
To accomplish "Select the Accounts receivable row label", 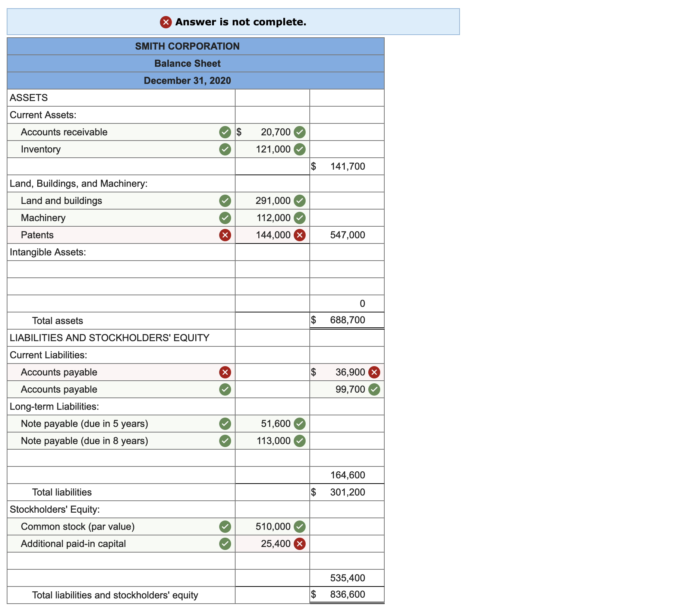I will [x=64, y=132].
